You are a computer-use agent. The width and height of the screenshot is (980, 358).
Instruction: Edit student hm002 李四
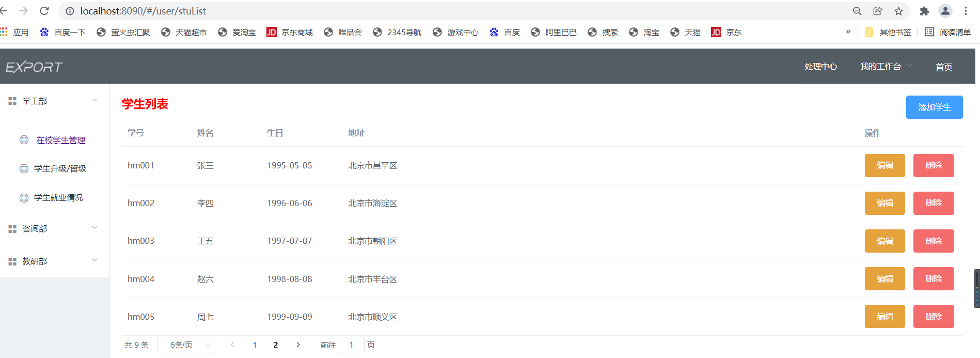[x=884, y=203]
